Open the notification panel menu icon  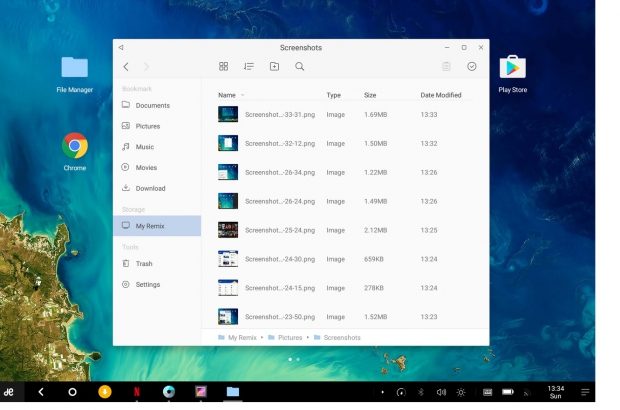click(585, 392)
